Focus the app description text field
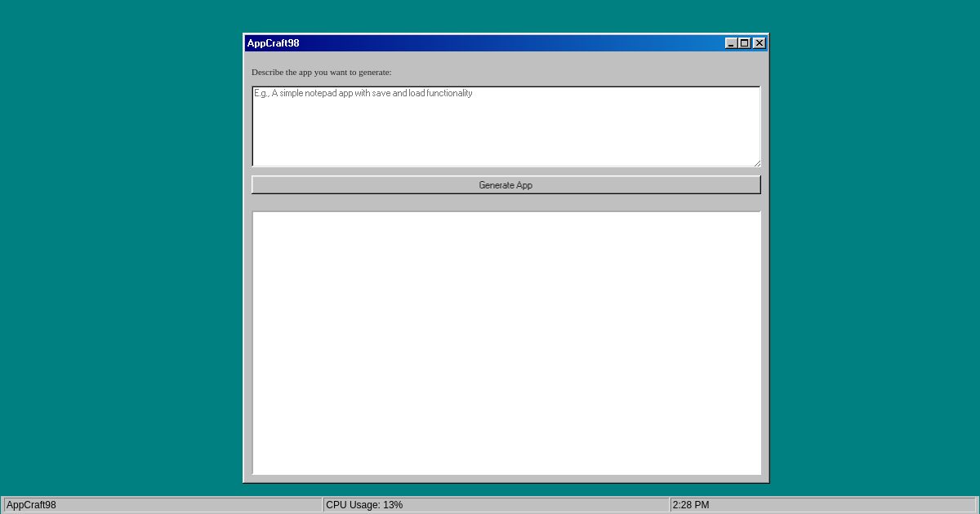The height and width of the screenshot is (514, 980). [x=506, y=126]
